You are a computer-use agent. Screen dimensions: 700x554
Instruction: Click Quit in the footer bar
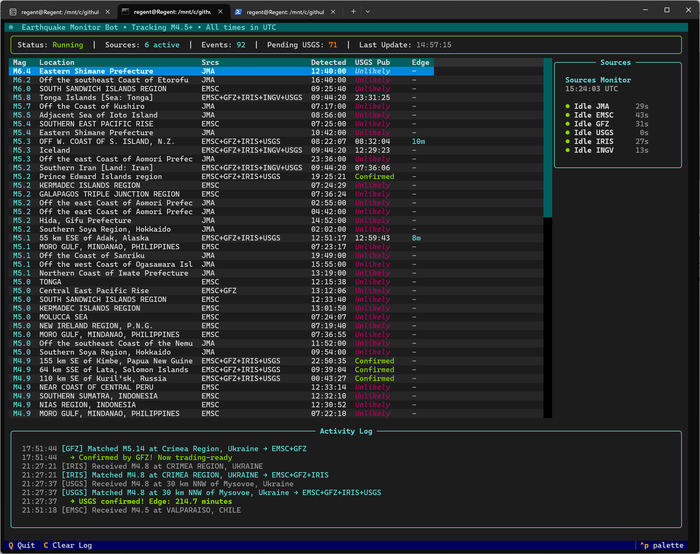point(20,545)
